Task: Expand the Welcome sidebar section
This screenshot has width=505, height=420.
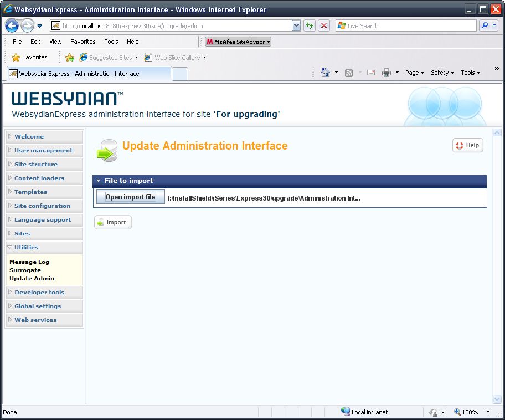Action: pyautogui.click(x=44, y=137)
